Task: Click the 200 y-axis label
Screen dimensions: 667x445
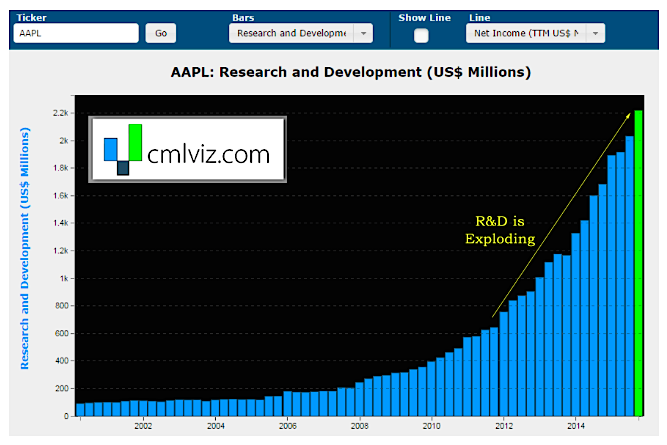Action: (x=62, y=388)
